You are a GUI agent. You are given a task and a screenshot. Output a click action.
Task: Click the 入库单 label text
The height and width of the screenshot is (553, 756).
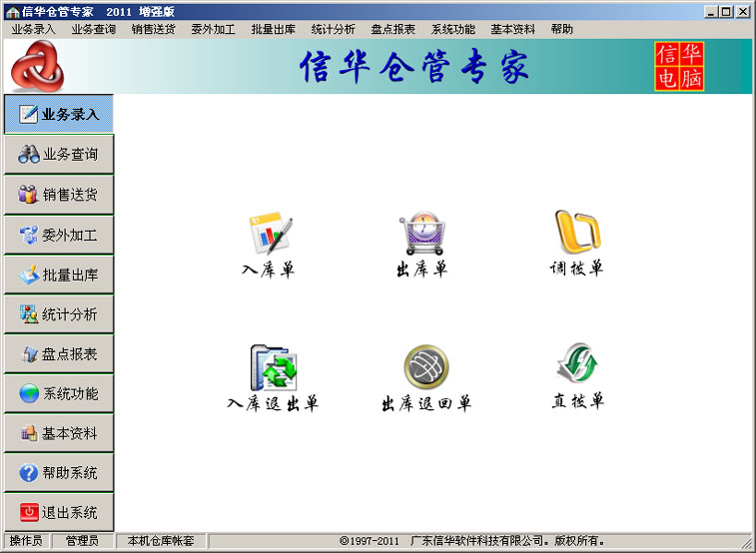pos(268,270)
